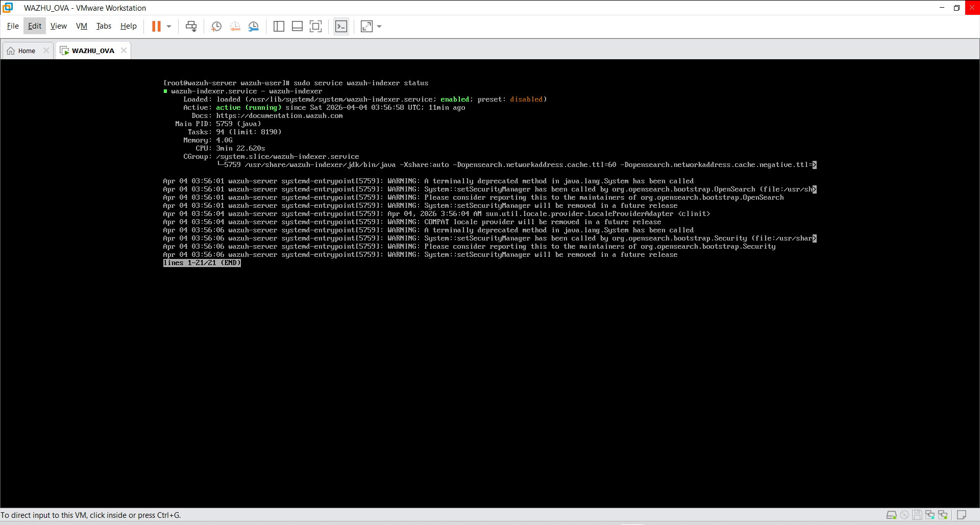Click inside the VM terminal console
Viewport: 980px width, 525px height.
pyautogui.click(x=490, y=357)
